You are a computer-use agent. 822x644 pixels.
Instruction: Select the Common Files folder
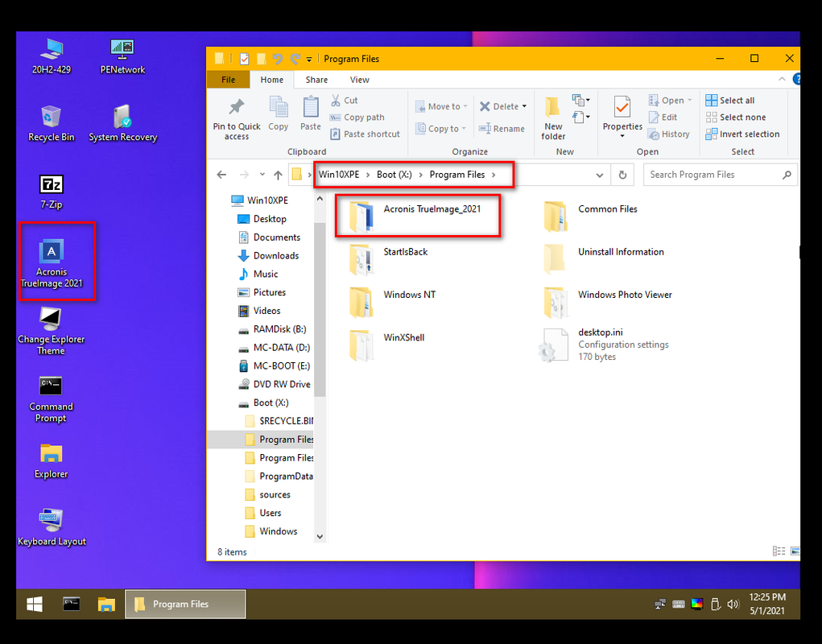[x=592, y=217]
